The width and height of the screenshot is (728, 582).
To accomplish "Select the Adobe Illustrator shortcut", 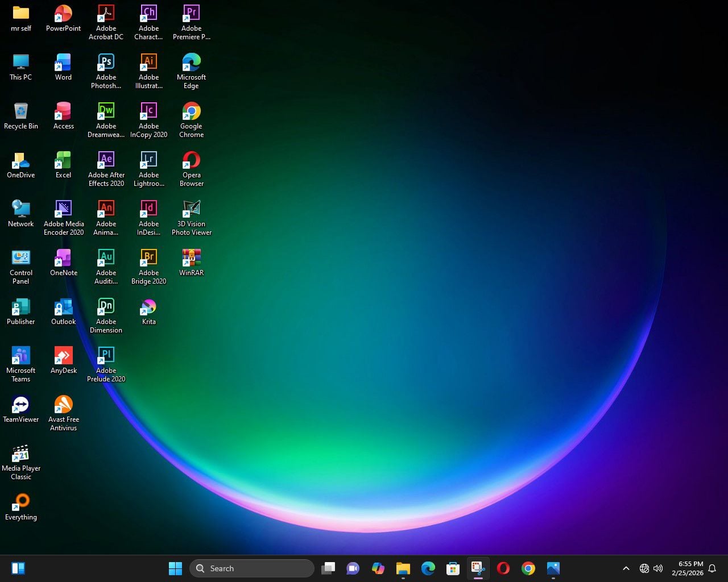I will (x=148, y=71).
